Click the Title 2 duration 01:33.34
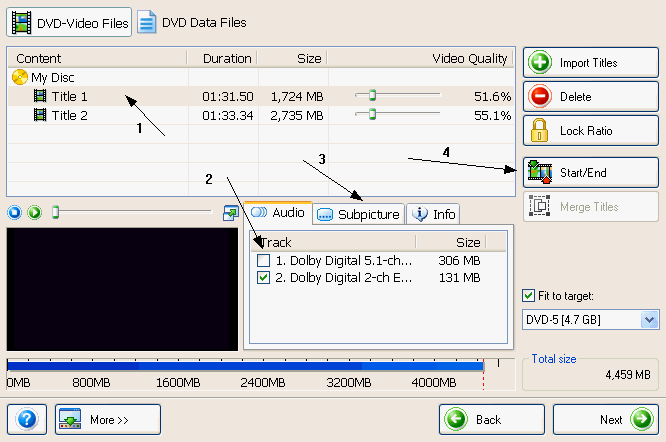The image size is (666, 442). (x=228, y=115)
